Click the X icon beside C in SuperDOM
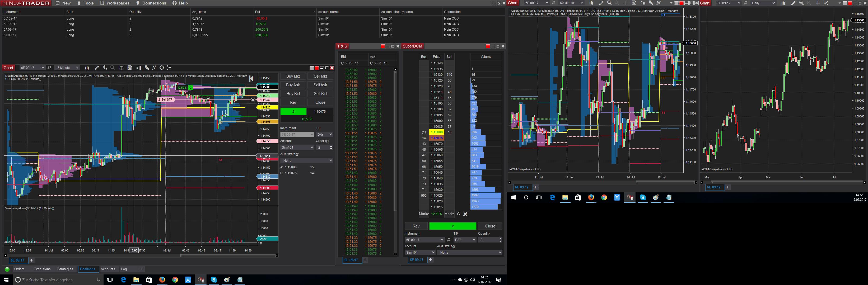Screen dimensions: 868x285 465,214
